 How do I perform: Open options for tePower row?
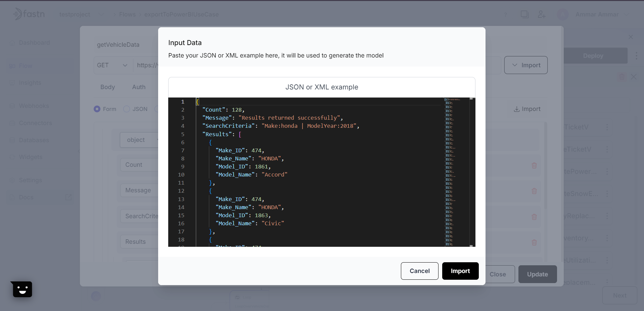click(607, 171)
